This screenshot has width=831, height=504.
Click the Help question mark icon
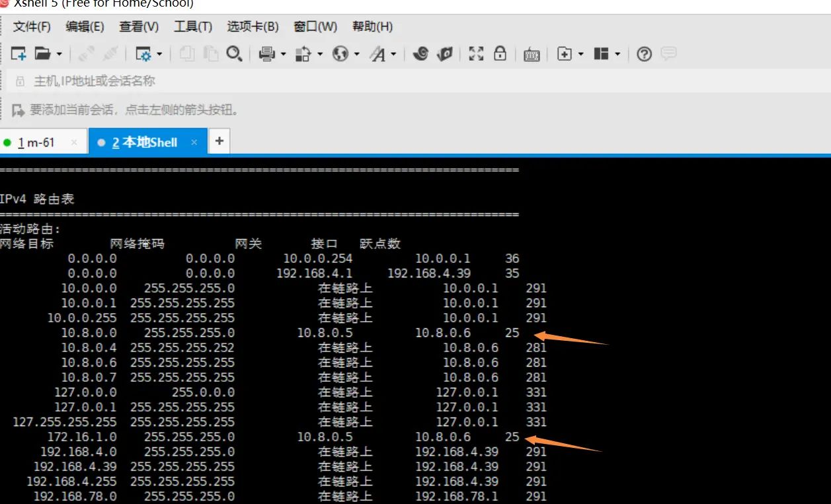tap(643, 54)
